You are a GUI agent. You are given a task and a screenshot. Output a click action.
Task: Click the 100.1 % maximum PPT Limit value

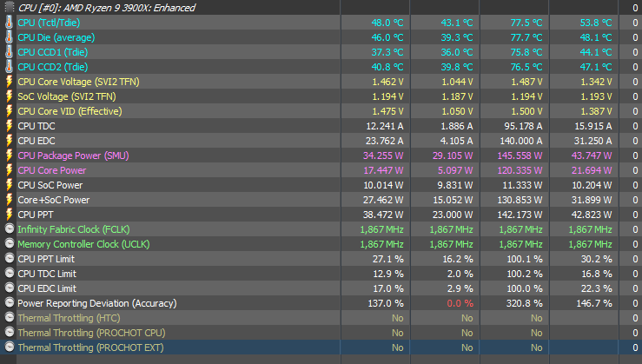[x=526, y=259]
